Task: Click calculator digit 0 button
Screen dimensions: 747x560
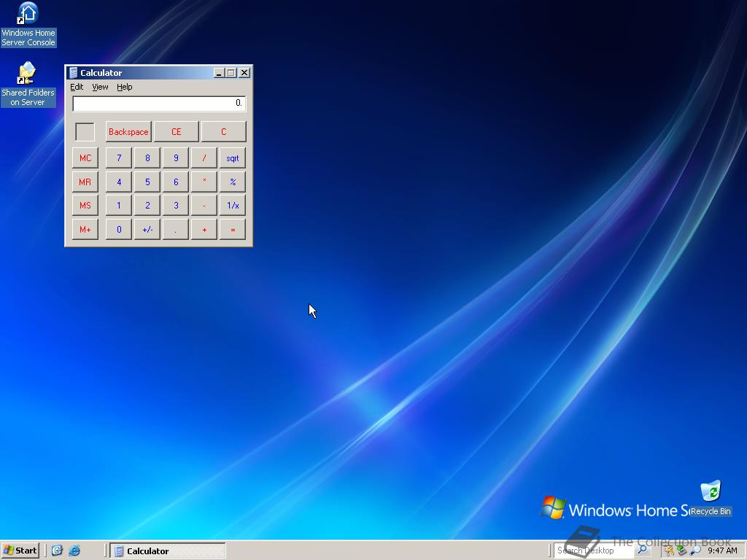Action: tap(119, 230)
